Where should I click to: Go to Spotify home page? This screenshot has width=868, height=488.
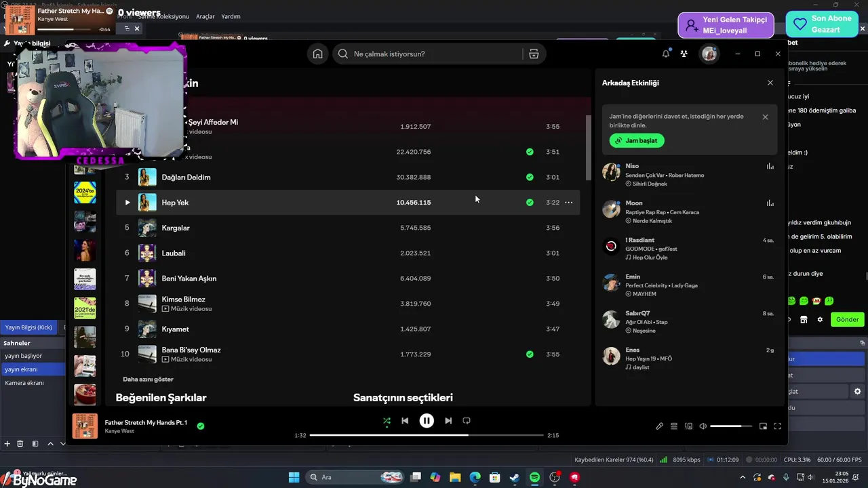tap(317, 54)
